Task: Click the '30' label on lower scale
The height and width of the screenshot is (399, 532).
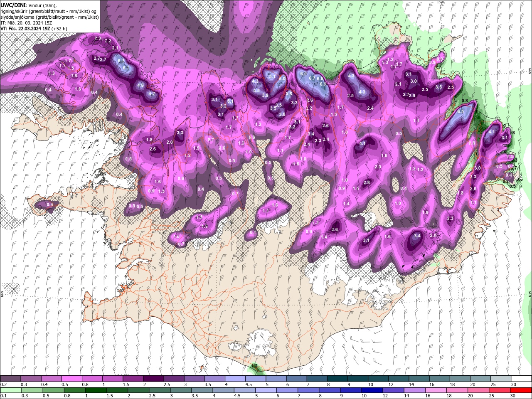Action: [513, 396]
